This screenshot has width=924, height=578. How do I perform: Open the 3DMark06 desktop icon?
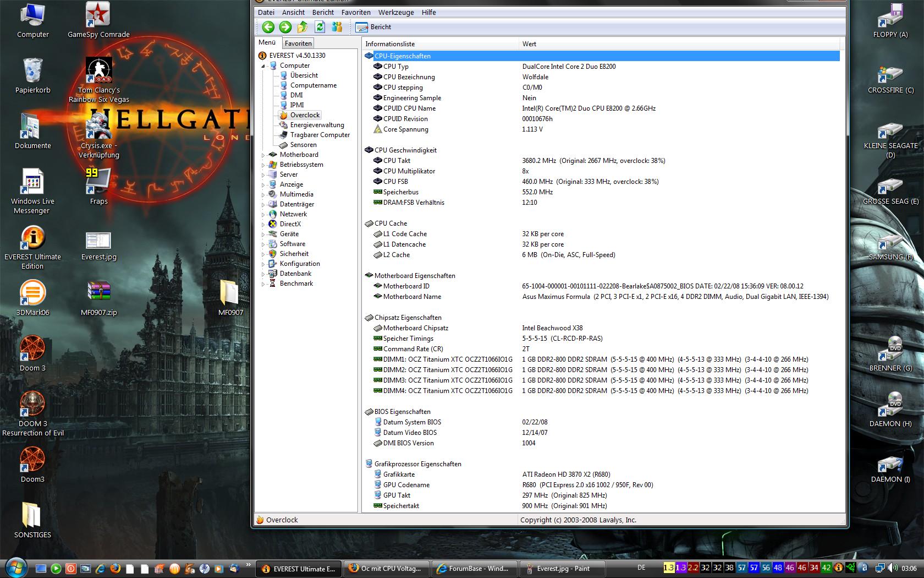[x=32, y=298]
